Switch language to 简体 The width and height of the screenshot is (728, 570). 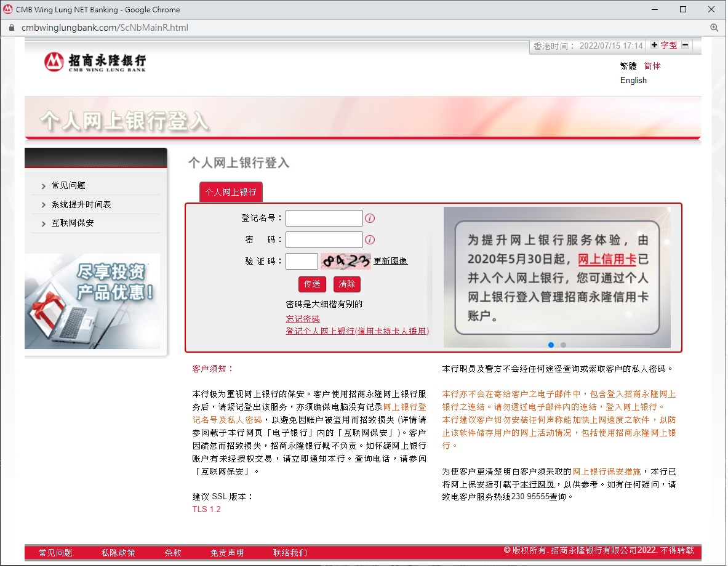pos(652,66)
